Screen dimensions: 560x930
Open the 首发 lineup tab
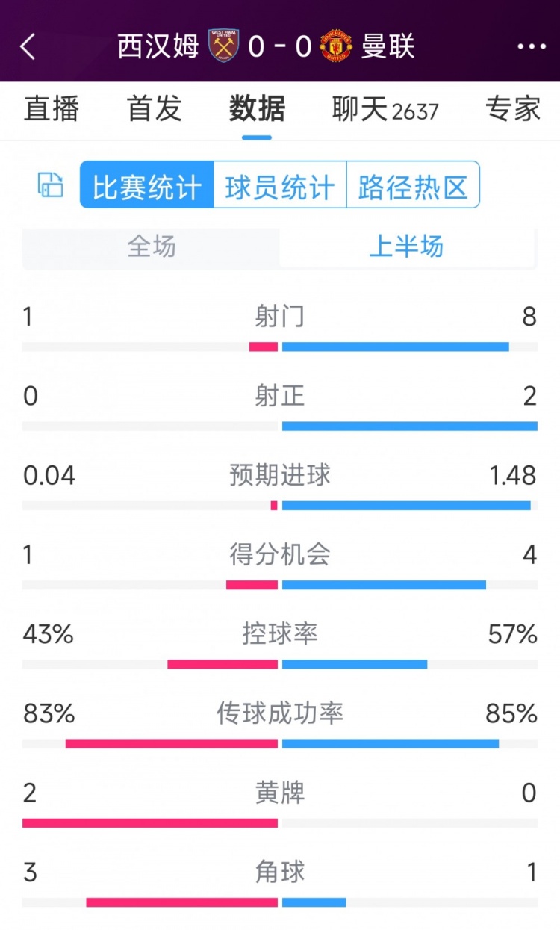pyautogui.click(x=155, y=109)
